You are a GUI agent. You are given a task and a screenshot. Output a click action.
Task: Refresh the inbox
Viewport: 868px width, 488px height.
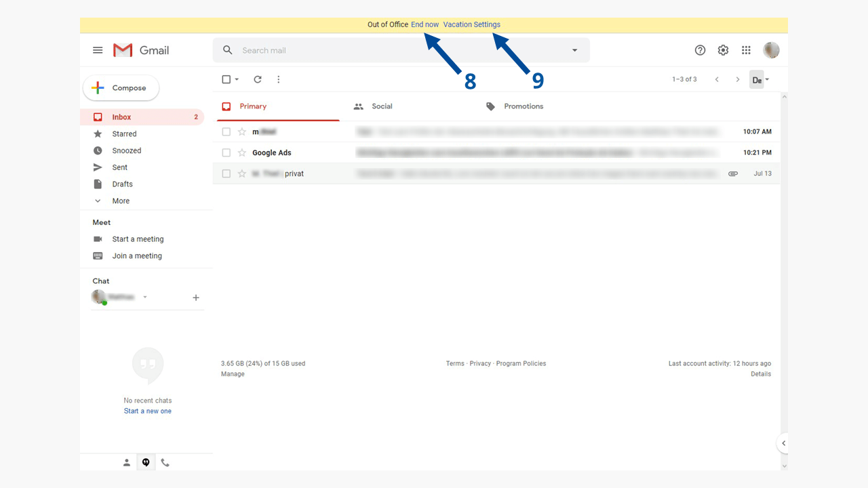(x=258, y=79)
